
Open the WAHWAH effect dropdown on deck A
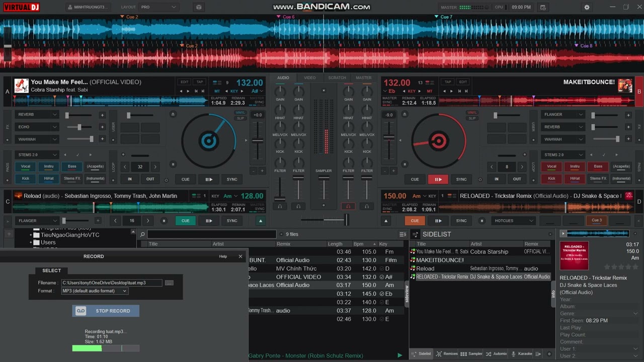37,139
